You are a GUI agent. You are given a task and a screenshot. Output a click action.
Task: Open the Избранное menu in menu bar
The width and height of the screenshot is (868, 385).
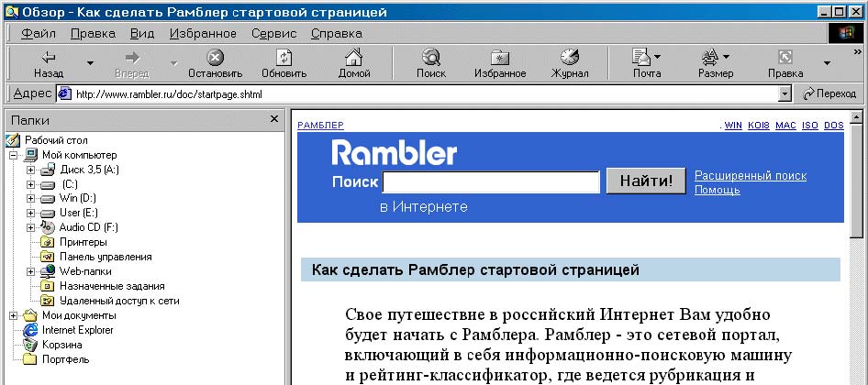pyautogui.click(x=203, y=34)
